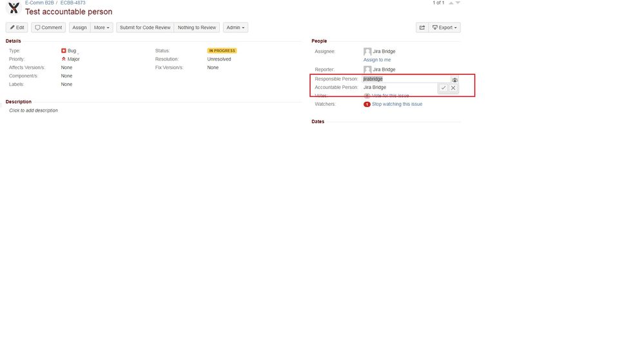Click Vote for this issue link
The image size is (644, 349).
coord(391,95)
